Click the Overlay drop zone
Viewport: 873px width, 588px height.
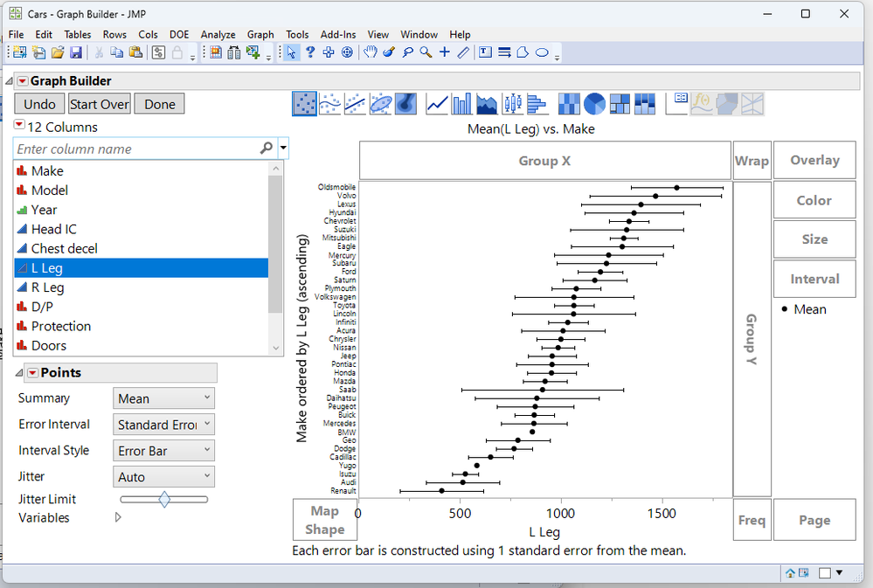point(814,161)
